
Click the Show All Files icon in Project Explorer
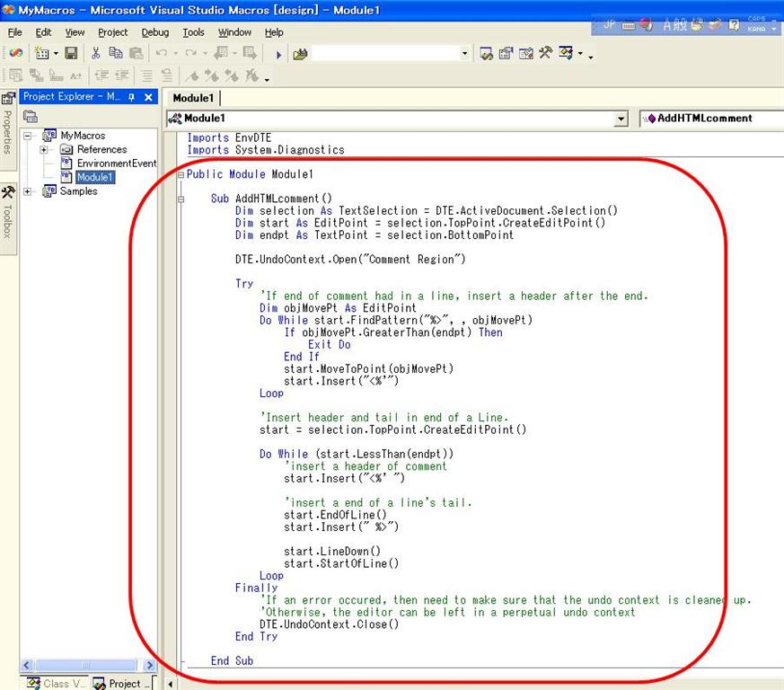[x=31, y=117]
